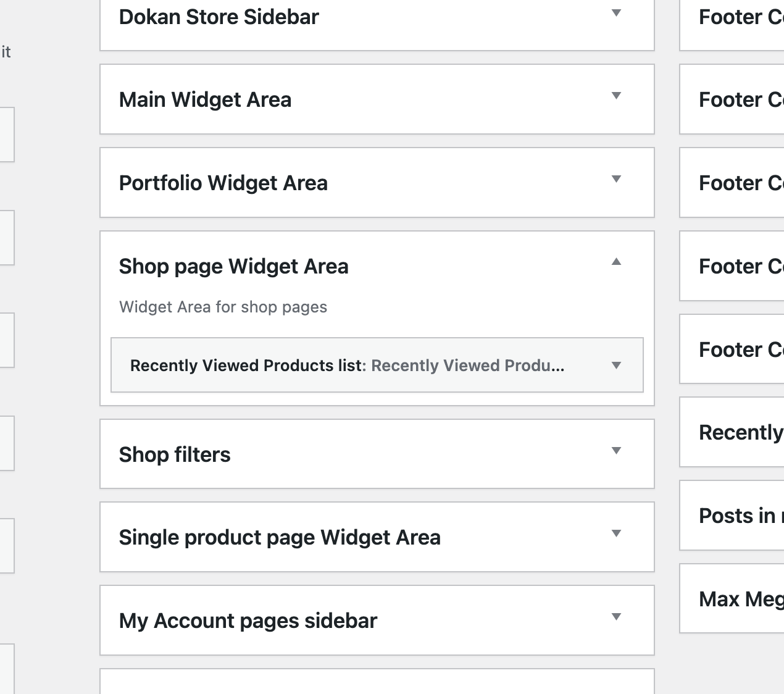Click Widget Area for shop pages description
Screen dimensions: 784x694
(x=223, y=307)
